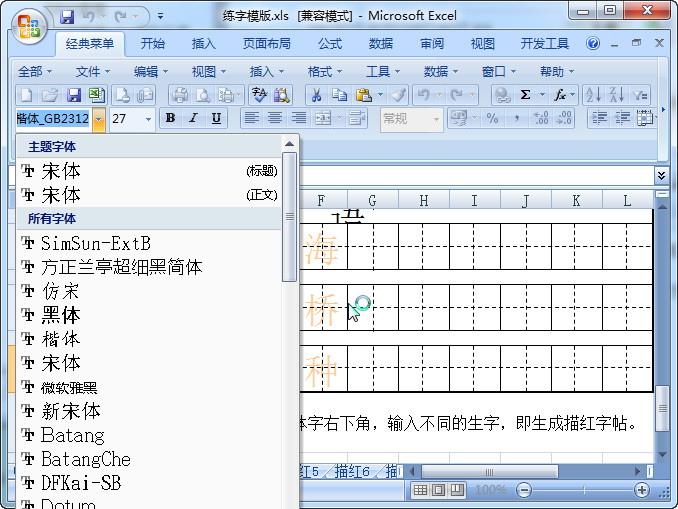Toggle Underline formatting
The width and height of the screenshot is (678, 509).
[217, 118]
